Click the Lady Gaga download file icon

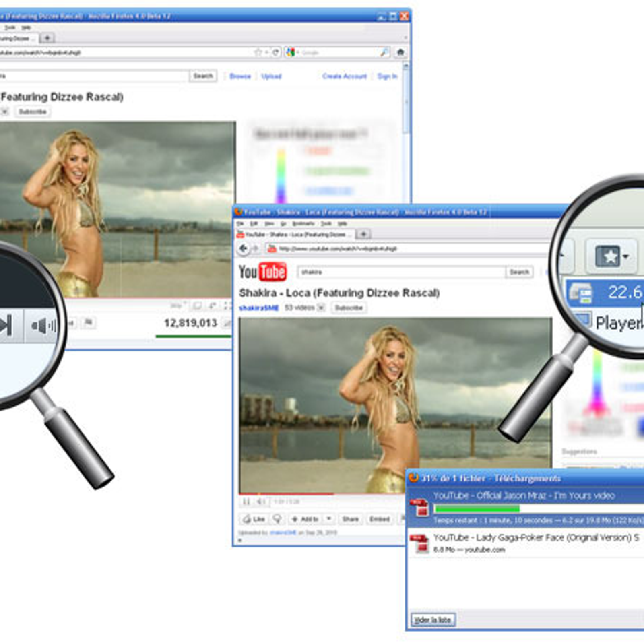point(419,543)
